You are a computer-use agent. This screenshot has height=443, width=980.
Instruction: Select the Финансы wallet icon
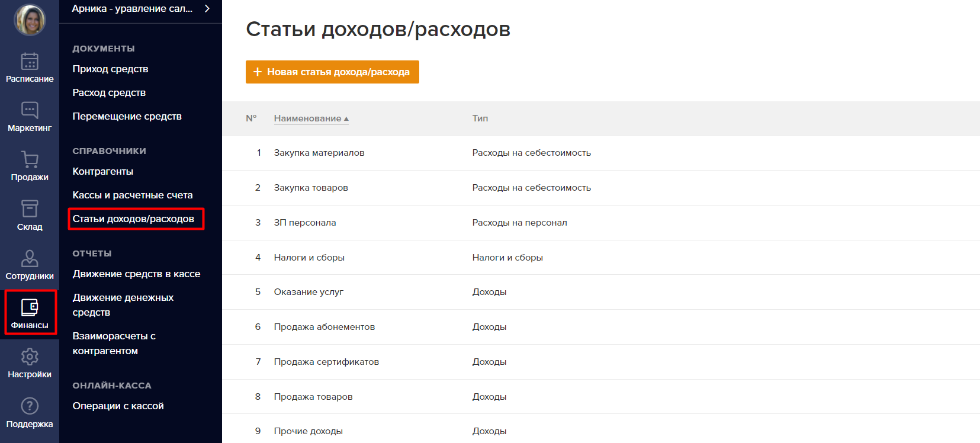[30, 307]
